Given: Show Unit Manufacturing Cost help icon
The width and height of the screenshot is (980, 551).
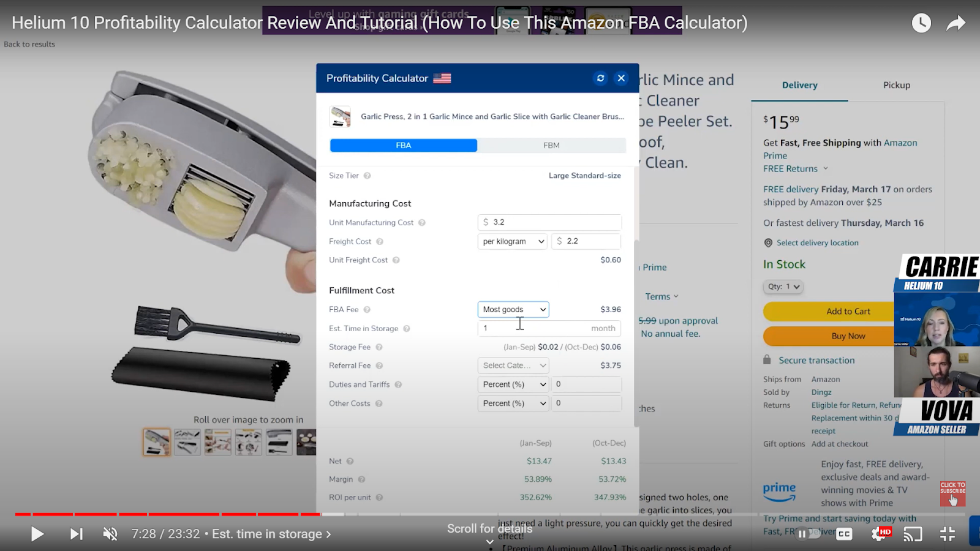Looking at the screenshot, I should pos(422,223).
